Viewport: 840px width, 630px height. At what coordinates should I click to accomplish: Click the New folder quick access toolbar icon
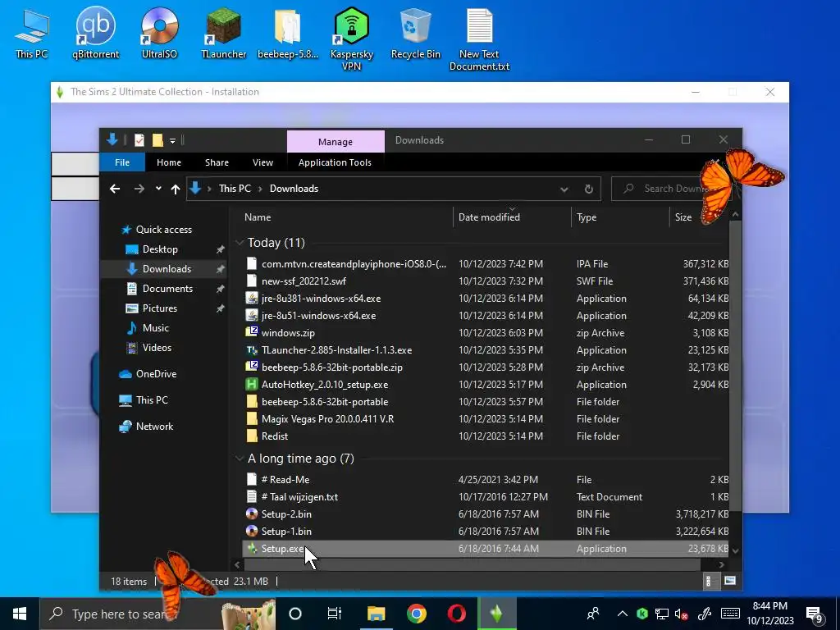tap(157, 140)
